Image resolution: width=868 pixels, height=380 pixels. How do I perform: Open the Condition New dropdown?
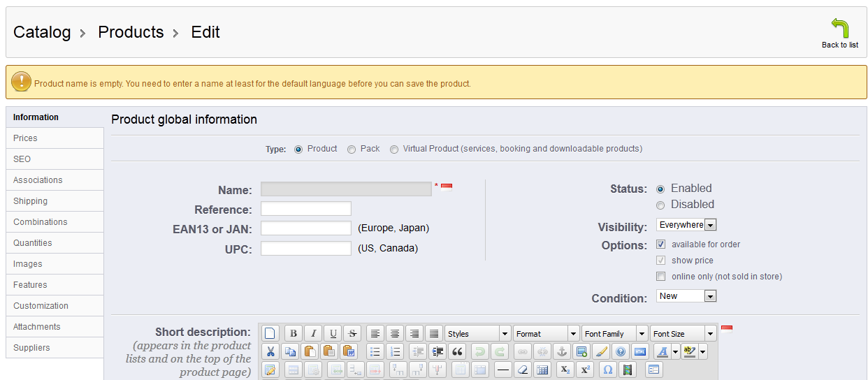click(x=687, y=296)
